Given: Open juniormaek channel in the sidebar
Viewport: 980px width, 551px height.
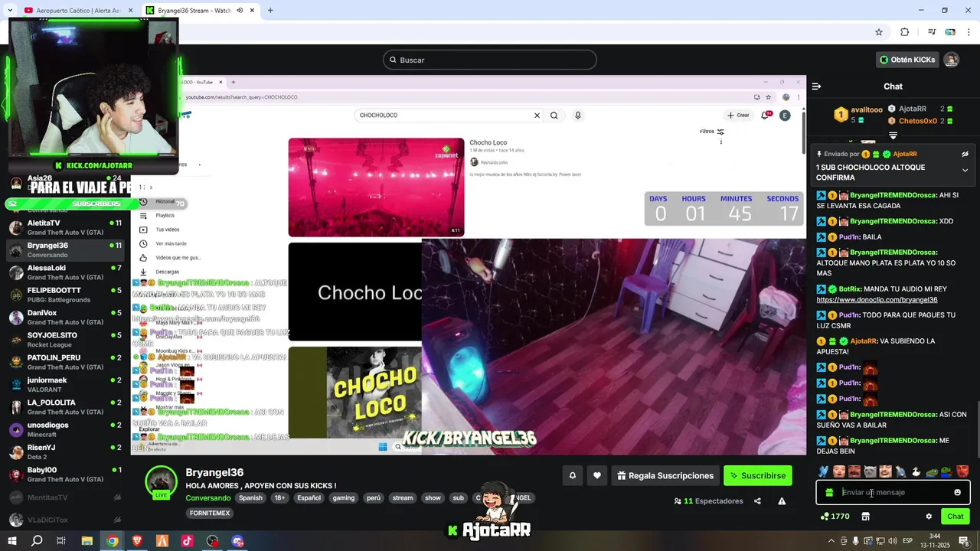Looking at the screenshot, I should pyautogui.click(x=65, y=384).
